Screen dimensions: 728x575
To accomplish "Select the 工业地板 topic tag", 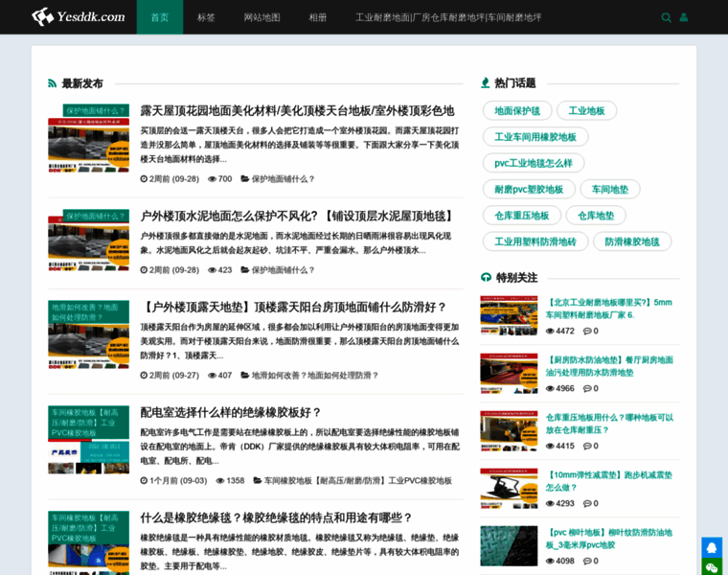I will click(586, 111).
